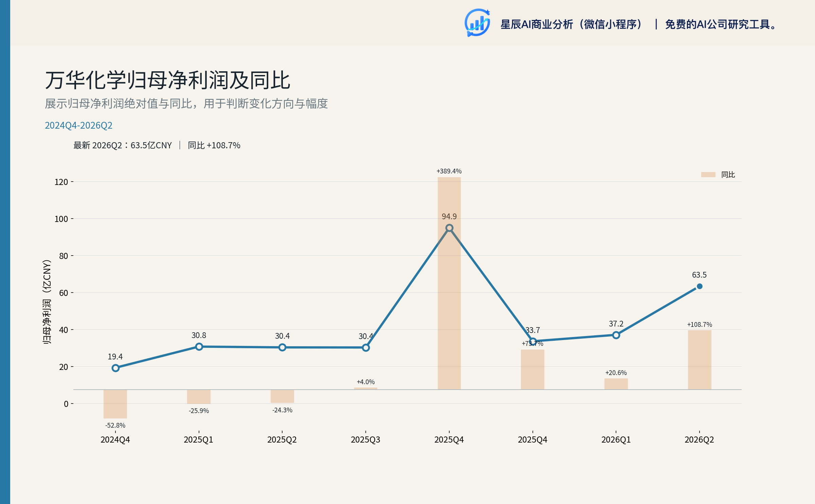The width and height of the screenshot is (815, 504).
Task: Click the y-axis tick label 80
Action: pyautogui.click(x=64, y=256)
